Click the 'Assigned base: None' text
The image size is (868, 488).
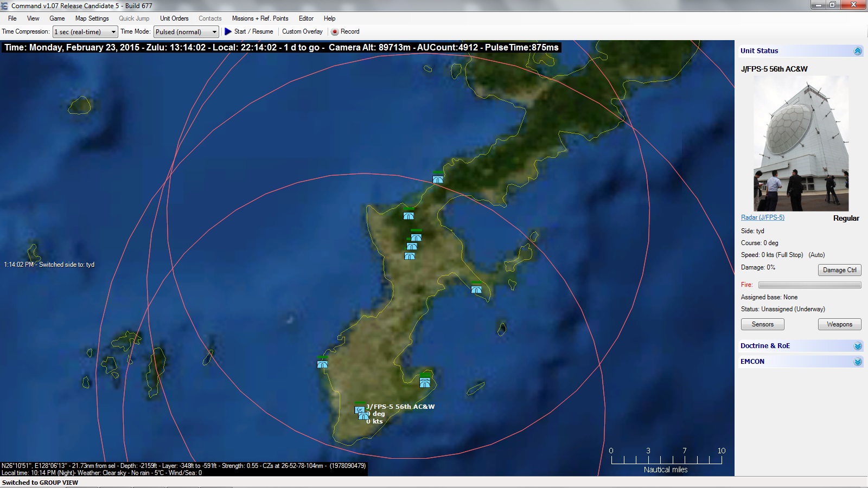[x=769, y=297]
